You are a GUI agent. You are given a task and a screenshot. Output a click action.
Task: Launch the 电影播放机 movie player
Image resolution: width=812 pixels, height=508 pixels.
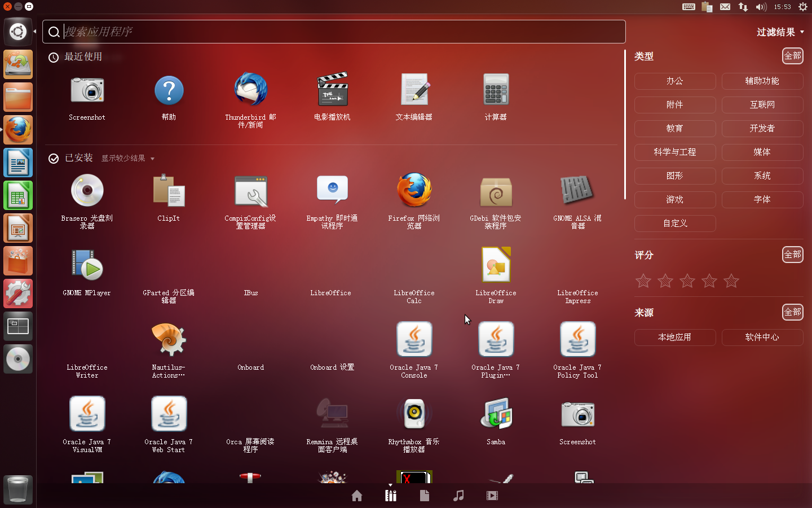coord(332,97)
